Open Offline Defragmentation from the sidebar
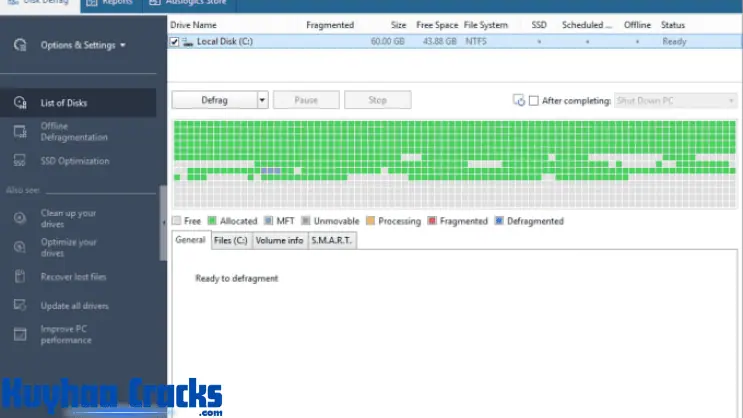The image size is (743, 418). point(68,131)
